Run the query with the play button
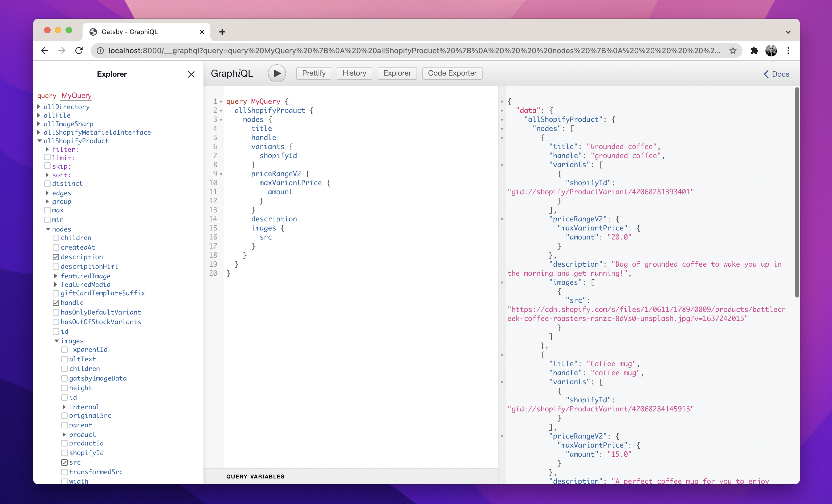Viewport: 832px width, 504px height. click(276, 73)
